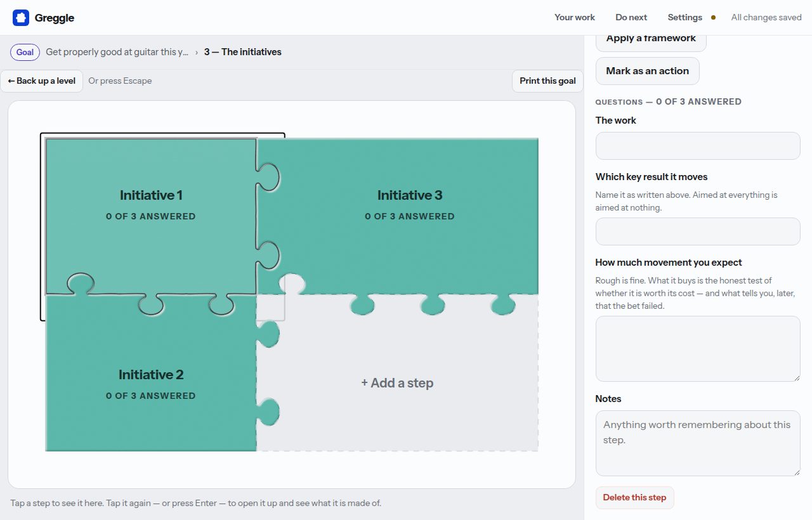Click the Add a step placeholder piece

point(397,383)
